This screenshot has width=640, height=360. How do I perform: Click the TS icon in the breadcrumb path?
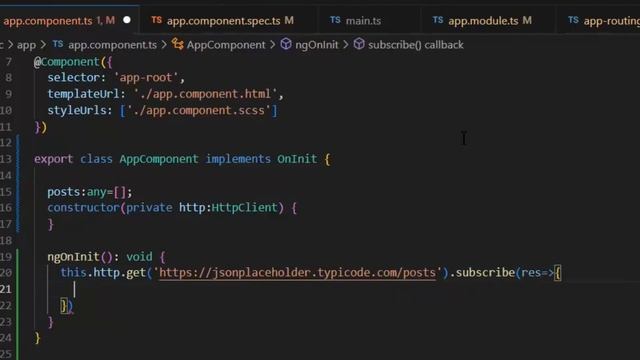pos(58,44)
